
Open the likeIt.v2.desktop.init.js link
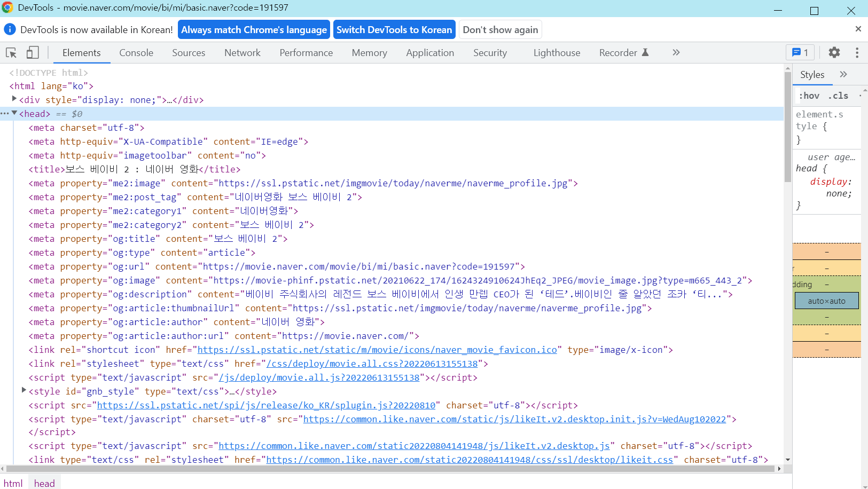tap(514, 419)
